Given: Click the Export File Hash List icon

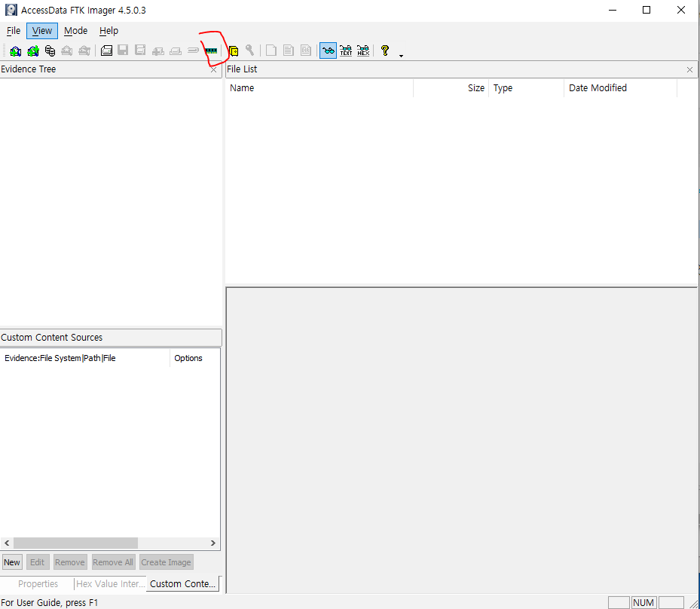Looking at the screenshot, I should click(289, 50).
